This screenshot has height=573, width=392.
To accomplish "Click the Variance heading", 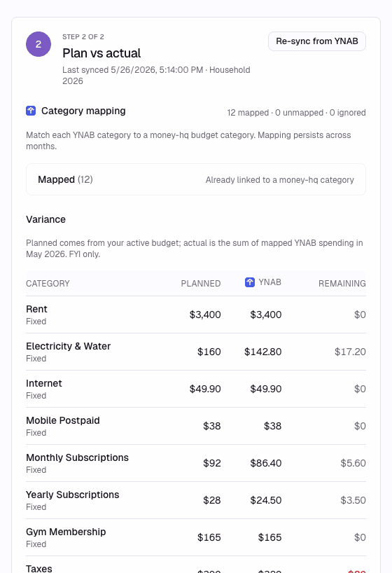I will coord(45,219).
